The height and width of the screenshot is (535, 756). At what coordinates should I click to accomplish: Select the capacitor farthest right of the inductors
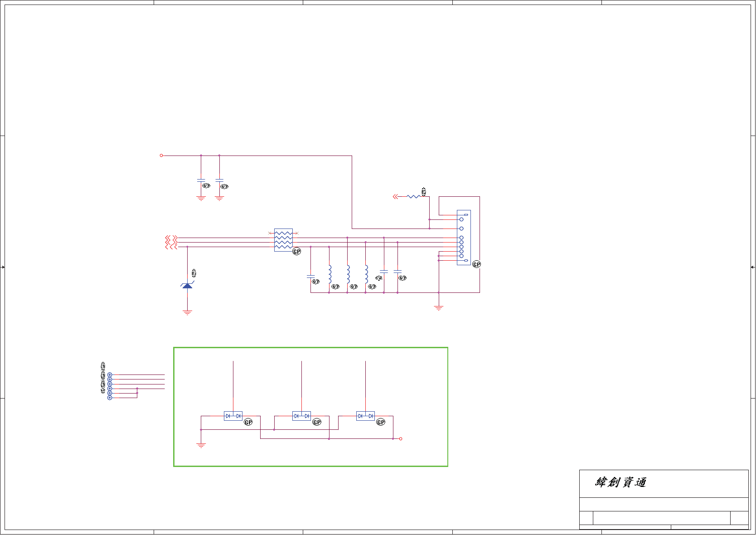click(397, 271)
